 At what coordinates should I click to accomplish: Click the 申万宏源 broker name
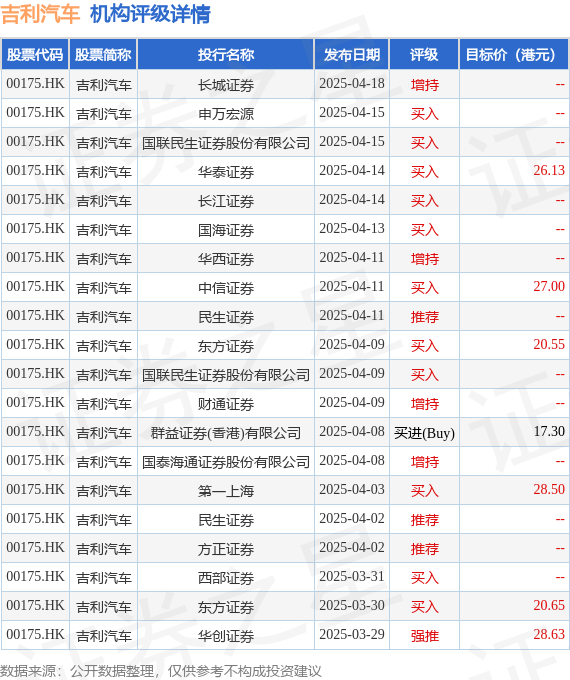226,114
